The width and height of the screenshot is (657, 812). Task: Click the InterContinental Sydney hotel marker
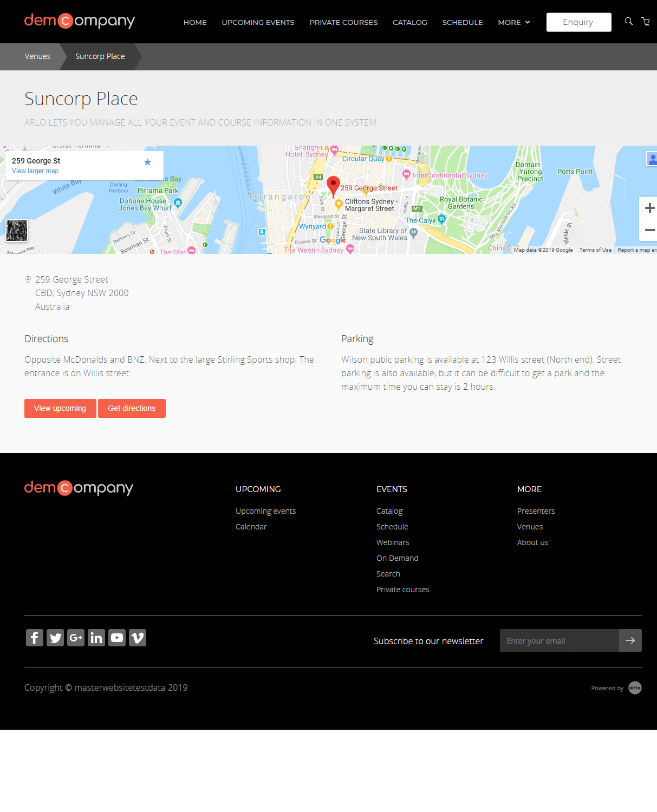[406, 174]
